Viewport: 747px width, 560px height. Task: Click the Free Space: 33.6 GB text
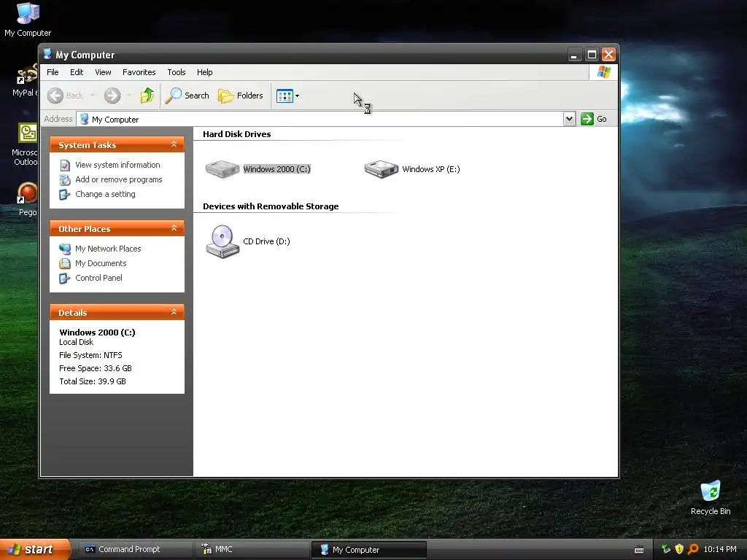click(x=96, y=368)
